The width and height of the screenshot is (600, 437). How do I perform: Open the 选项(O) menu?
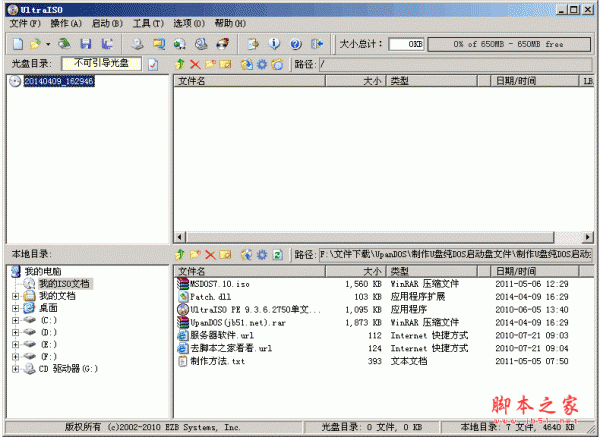(x=189, y=24)
